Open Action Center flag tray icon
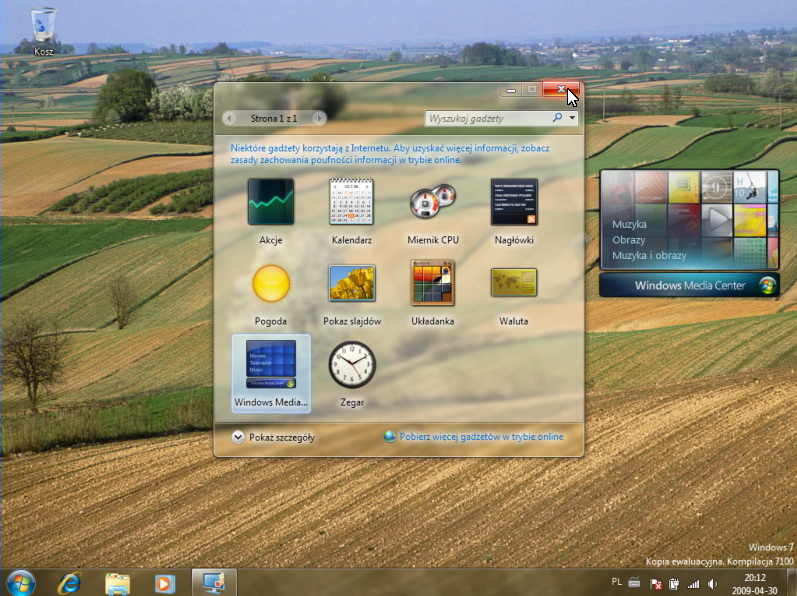Image resolution: width=797 pixels, height=596 pixels. coord(656,584)
